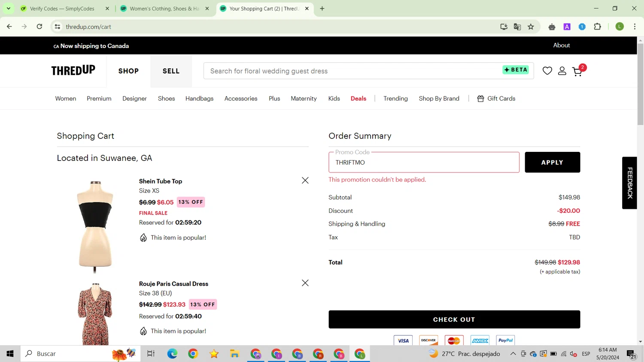Open the account profile icon

pos(562,71)
